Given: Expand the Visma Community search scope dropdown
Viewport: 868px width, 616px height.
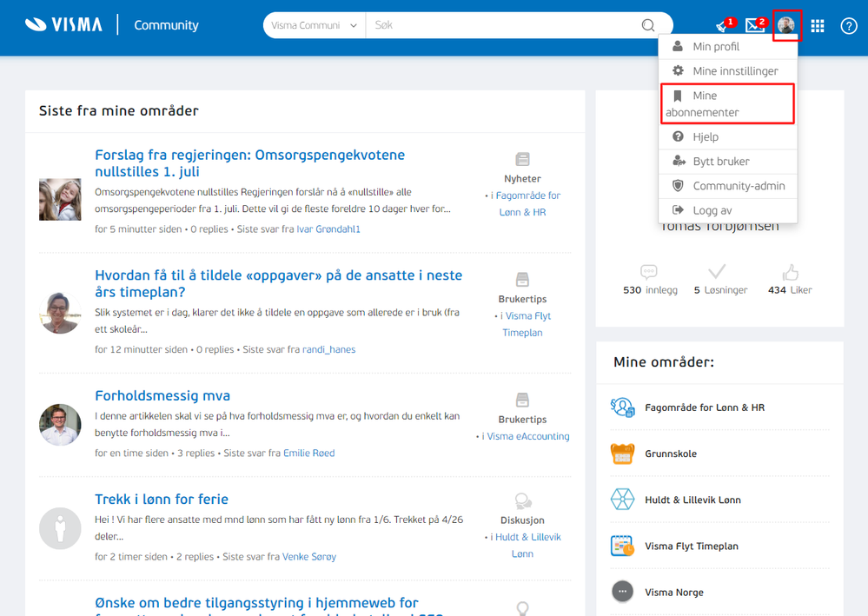Looking at the screenshot, I should click(314, 25).
